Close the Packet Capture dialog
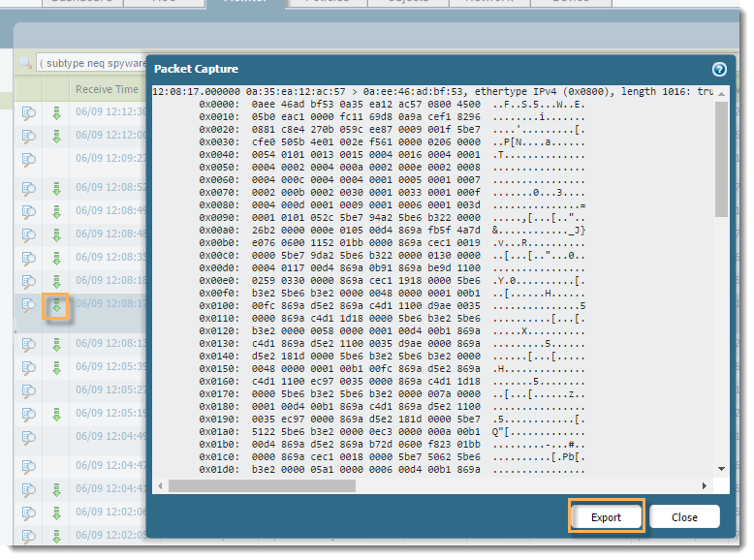The width and height of the screenshot is (754, 560). click(x=684, y=517)
